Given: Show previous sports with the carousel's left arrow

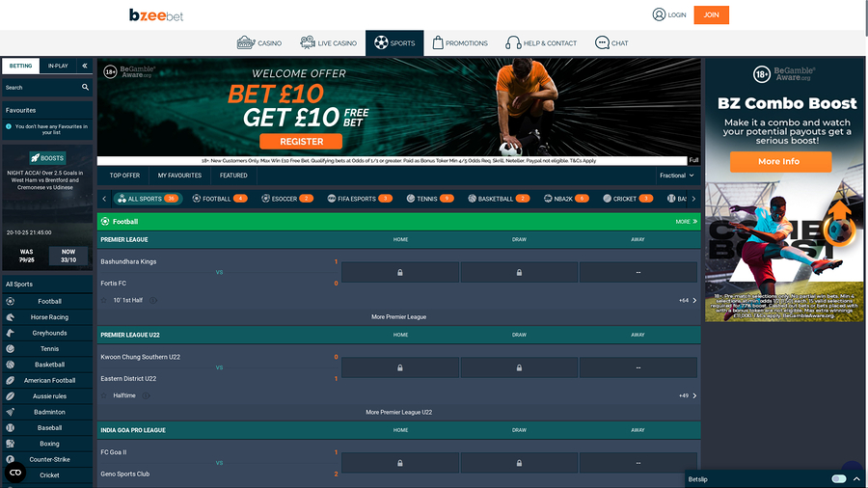Looking at the screenshot, I should 104,199.
